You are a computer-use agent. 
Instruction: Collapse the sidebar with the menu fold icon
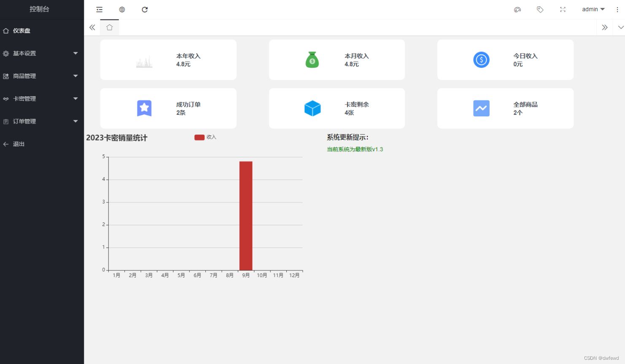pyautogui.click(x=100, y=9)
